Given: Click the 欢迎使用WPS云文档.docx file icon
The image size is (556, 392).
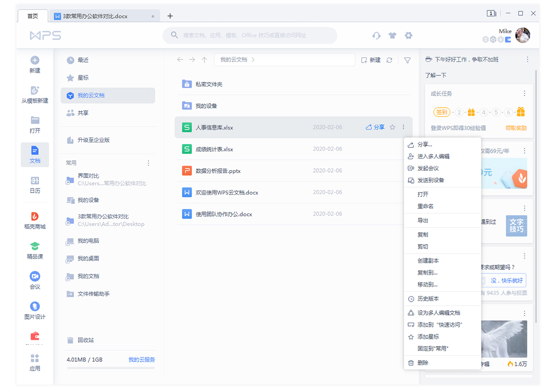Looking at the screenshot, I should tap(187, 193).
